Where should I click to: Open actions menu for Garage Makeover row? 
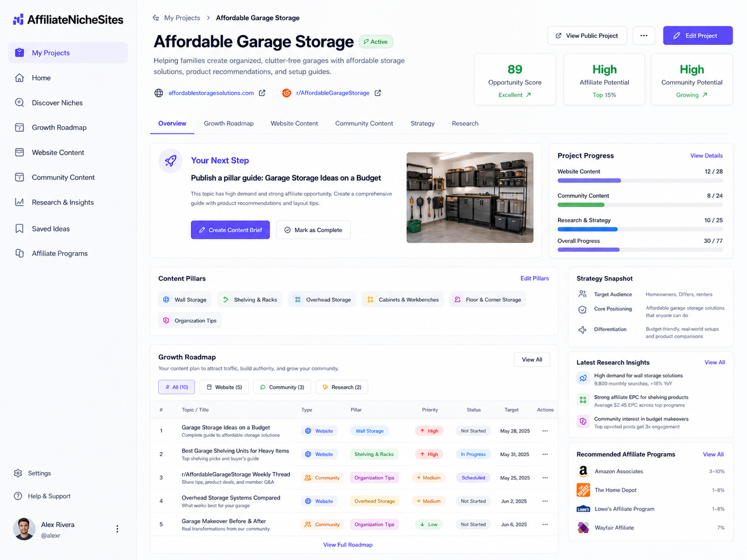tap(545, 524)
